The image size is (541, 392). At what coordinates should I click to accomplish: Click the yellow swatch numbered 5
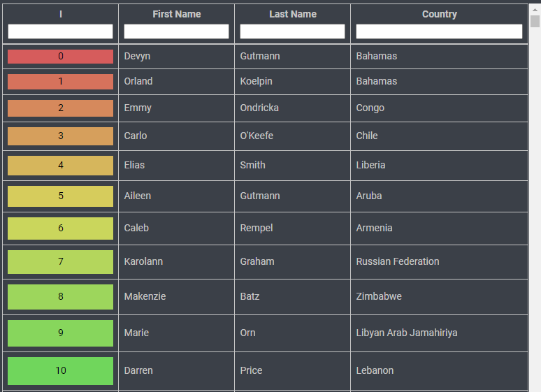(x=60, y=196)
